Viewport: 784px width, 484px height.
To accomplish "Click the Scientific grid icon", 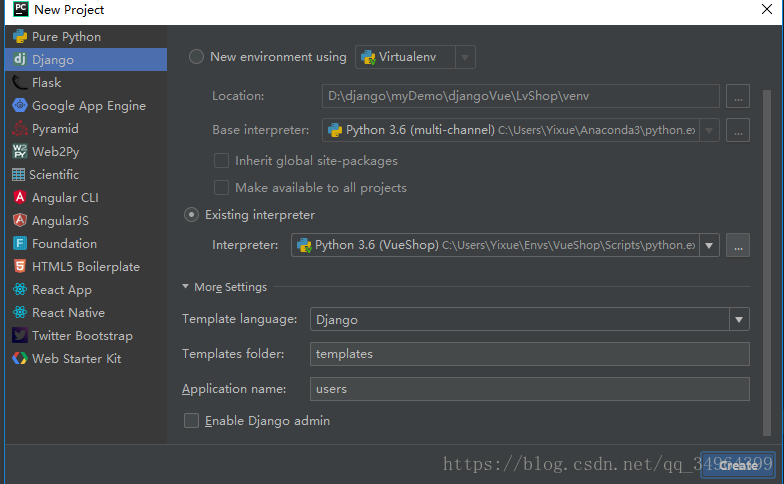I will (18, 174).
